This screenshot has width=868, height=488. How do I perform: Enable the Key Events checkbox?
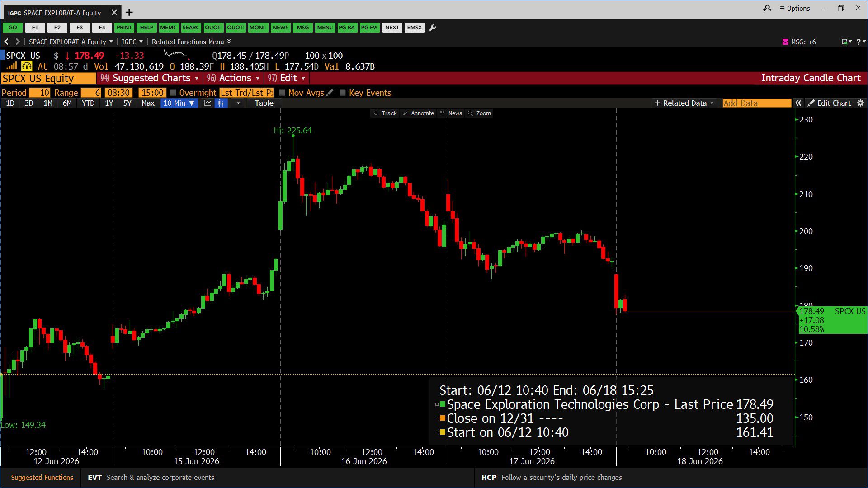point(343,93)
